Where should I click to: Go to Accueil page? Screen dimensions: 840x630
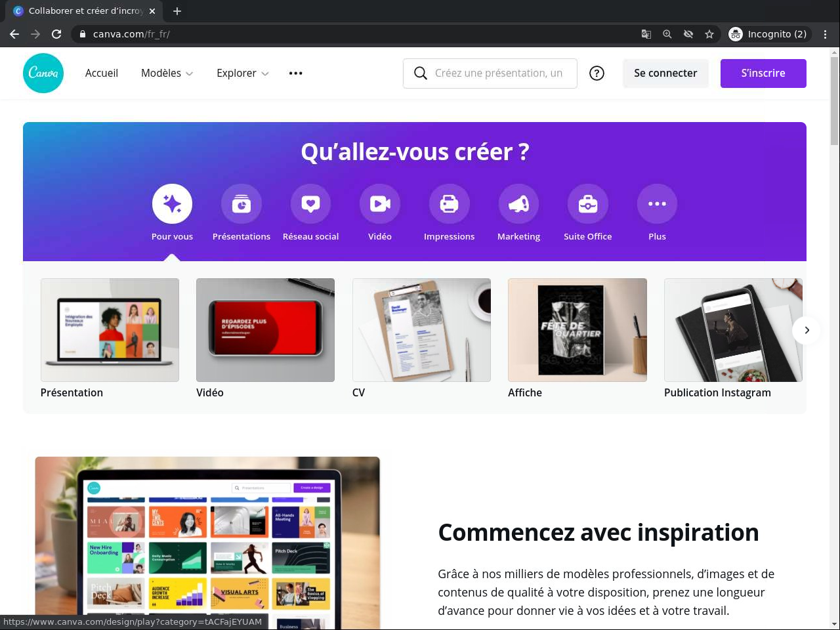(102, 73)
